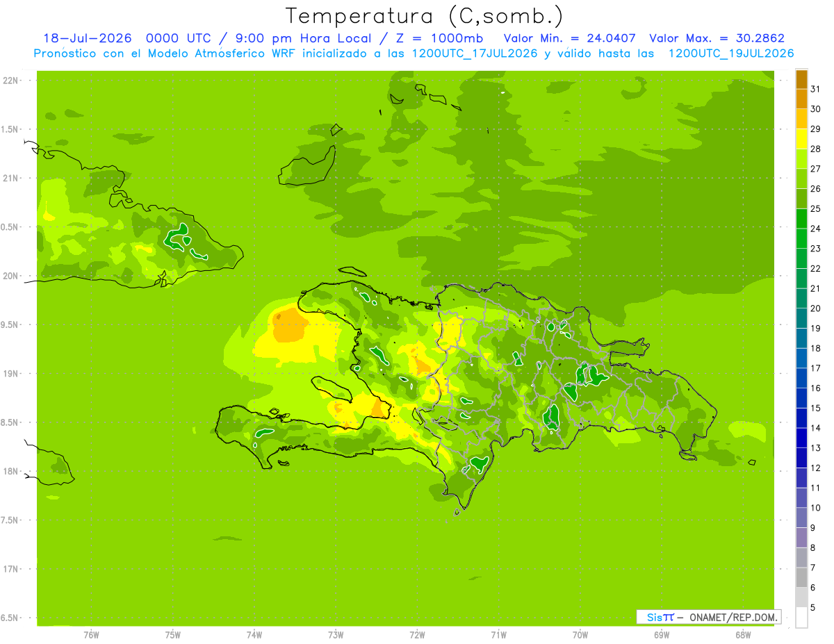Click the "69W" longitude label
834x644 pixels.
pos(662,634)
